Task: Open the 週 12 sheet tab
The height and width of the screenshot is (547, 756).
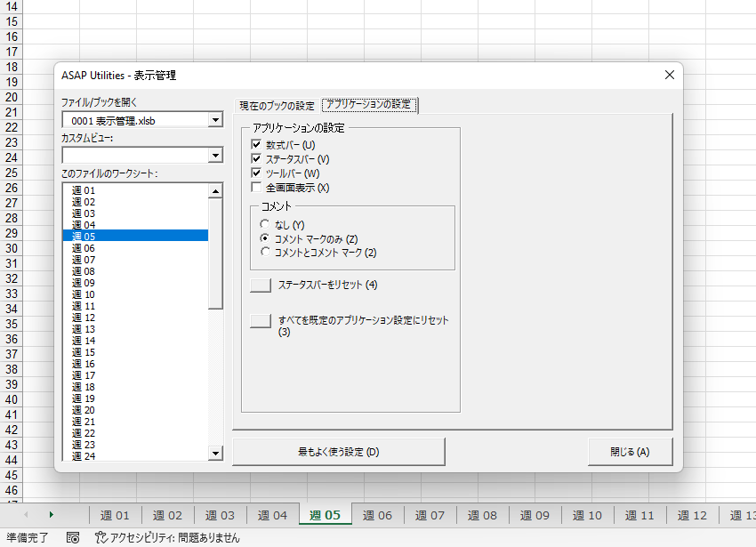Action: (692, 515)
